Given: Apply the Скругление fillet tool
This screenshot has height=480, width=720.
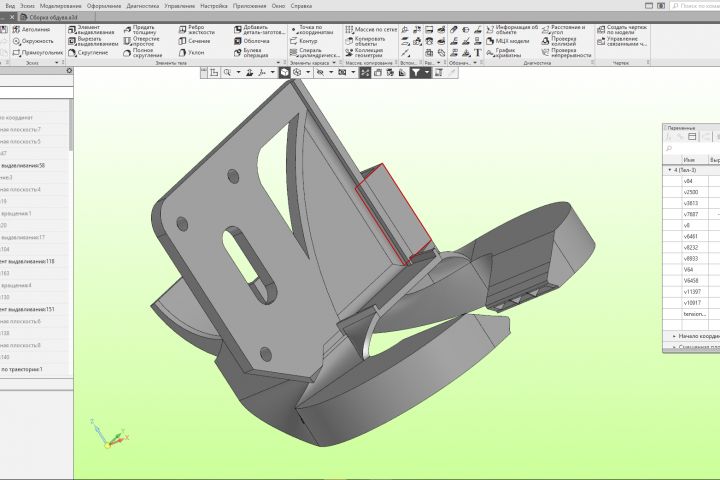Looking at the screenshot, I should tap(88, 53).
